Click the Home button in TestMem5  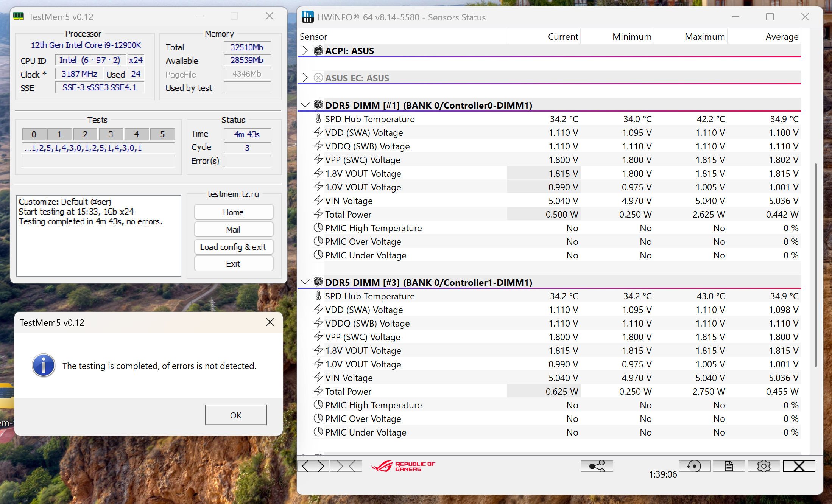[x=234, y=212]
